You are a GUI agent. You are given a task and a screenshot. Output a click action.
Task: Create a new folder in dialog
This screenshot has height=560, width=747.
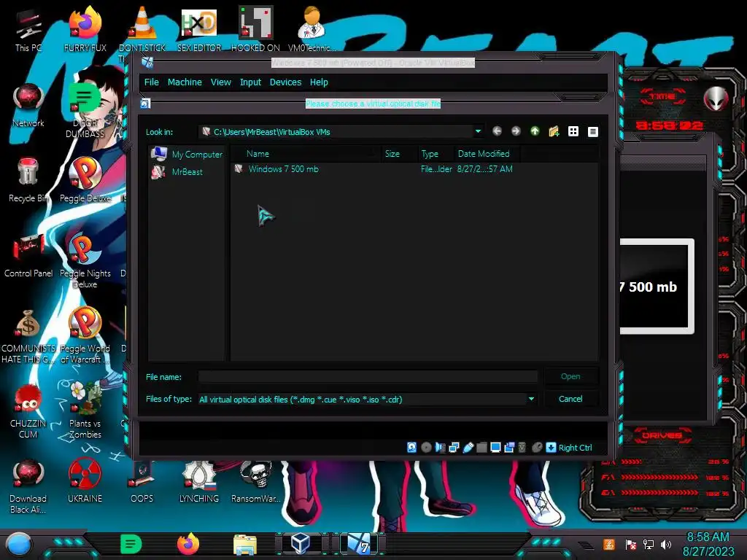[x=554, y=131]
